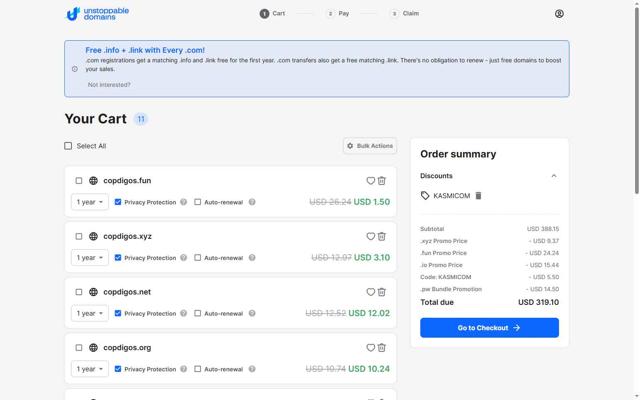
Task: Open the 1 year dropdown for copdigos.fun
Action: [x=90, y=202]
